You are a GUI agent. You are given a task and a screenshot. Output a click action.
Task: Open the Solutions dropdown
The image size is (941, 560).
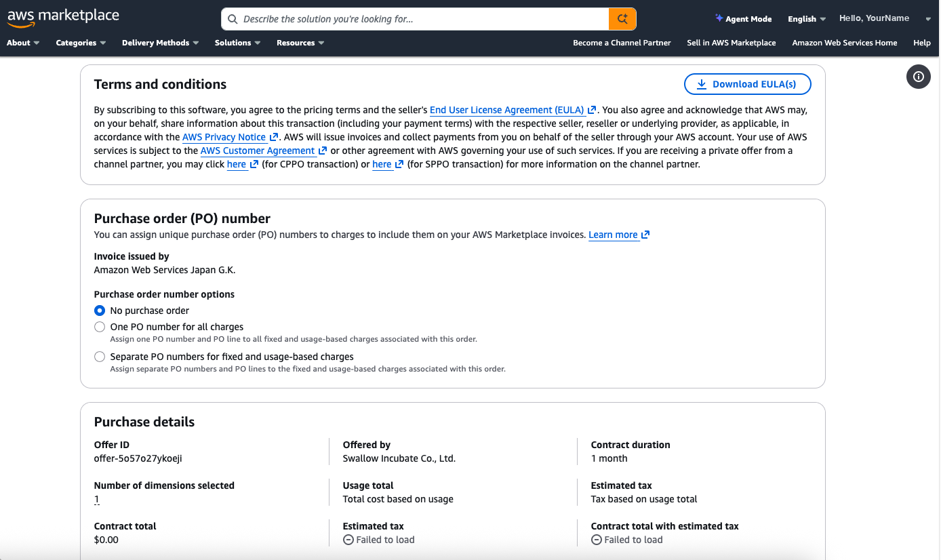237,43
